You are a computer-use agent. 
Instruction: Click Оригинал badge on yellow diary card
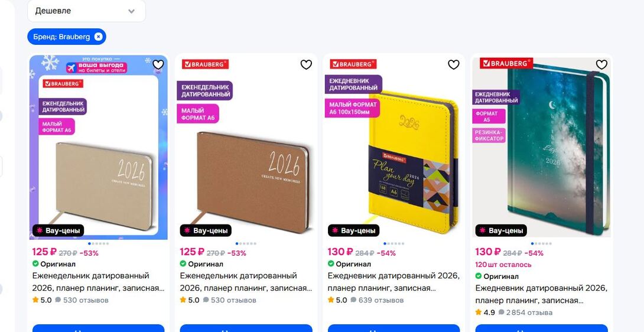click(x=349, y=264)
